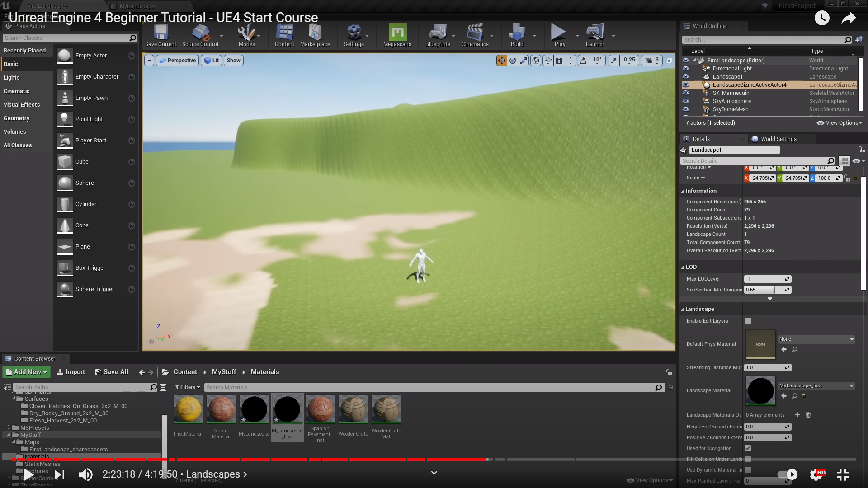Select the translate gizmo tool in viewport

pyautogui.click(x=501, y=61)
